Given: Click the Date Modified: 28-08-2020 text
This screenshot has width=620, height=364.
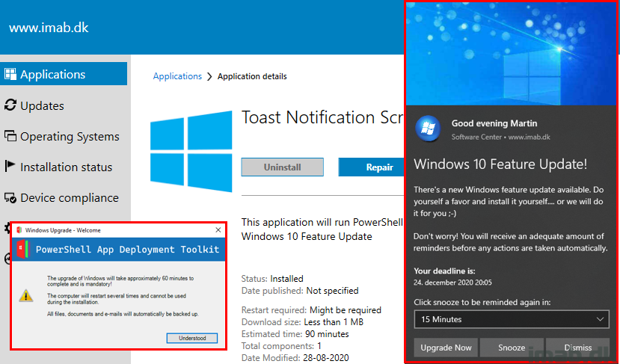Looking at the screenshot, I should [295, 358].
